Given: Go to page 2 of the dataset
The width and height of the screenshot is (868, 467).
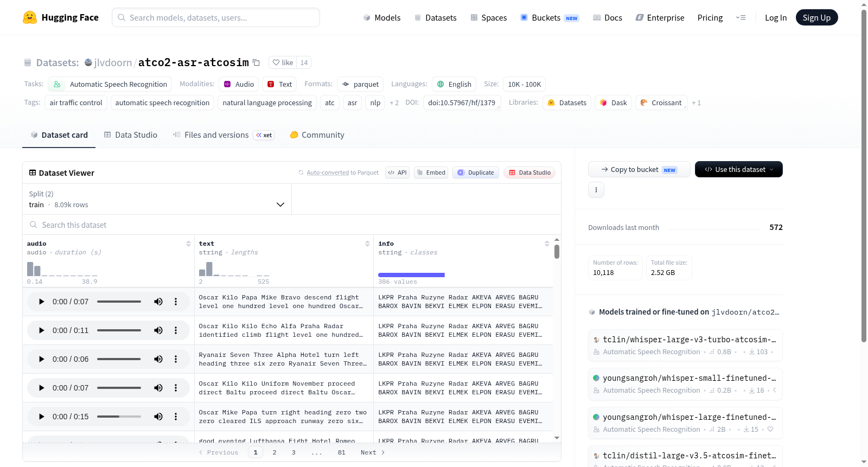Looking at the screenshot, I should tap(275, 452).
